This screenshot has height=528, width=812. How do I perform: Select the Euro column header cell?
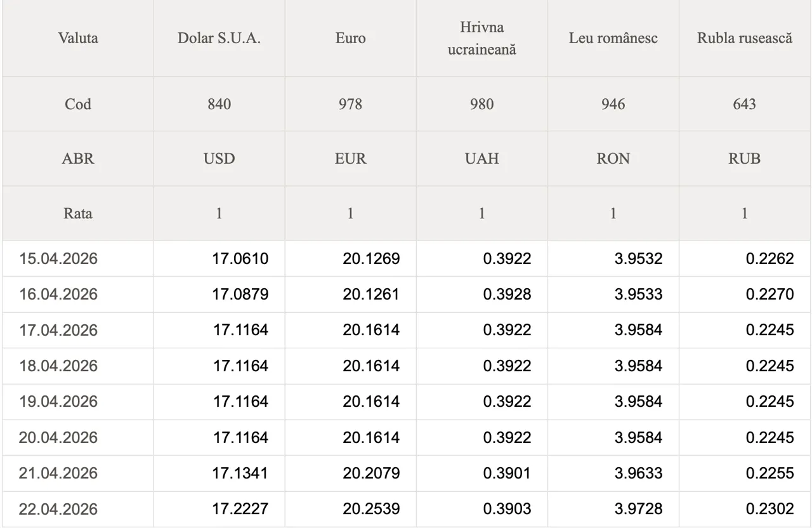[350, 38]
